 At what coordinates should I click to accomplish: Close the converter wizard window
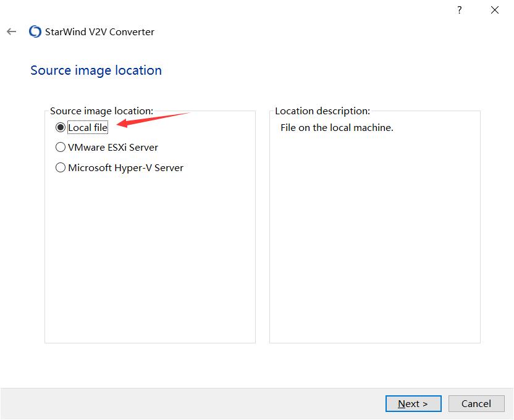point(495,10)
